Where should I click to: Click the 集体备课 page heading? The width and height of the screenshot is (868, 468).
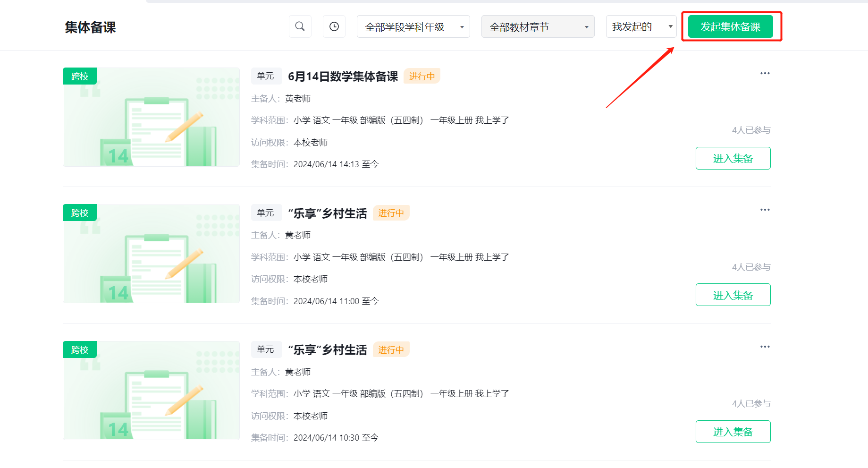[x=90, y=27]
